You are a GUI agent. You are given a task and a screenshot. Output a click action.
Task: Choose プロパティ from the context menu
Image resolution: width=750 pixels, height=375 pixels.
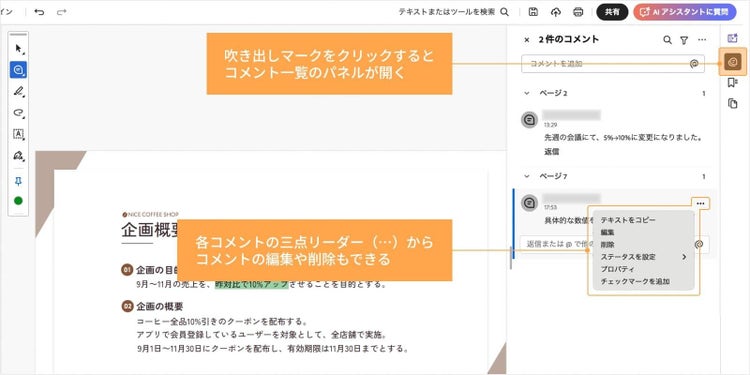pos(618,269)
